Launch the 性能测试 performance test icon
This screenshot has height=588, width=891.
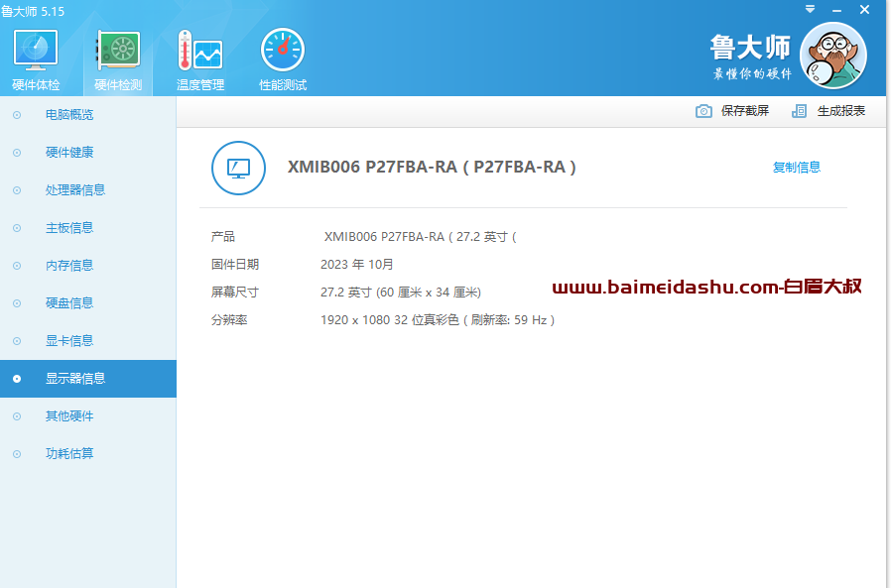[x=283, y=60]
